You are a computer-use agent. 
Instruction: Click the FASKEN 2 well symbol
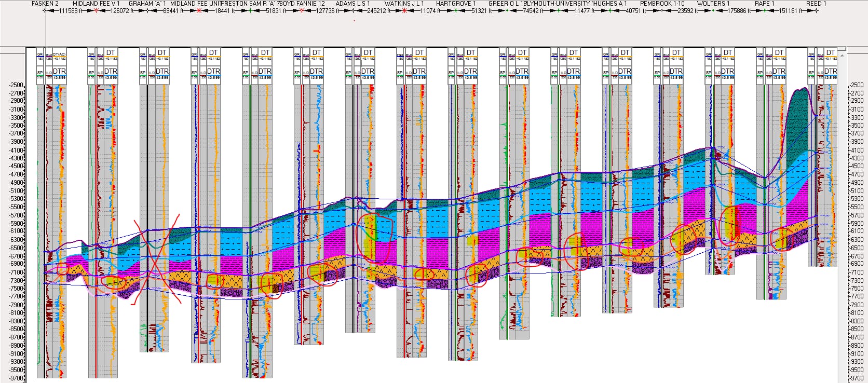46,10
